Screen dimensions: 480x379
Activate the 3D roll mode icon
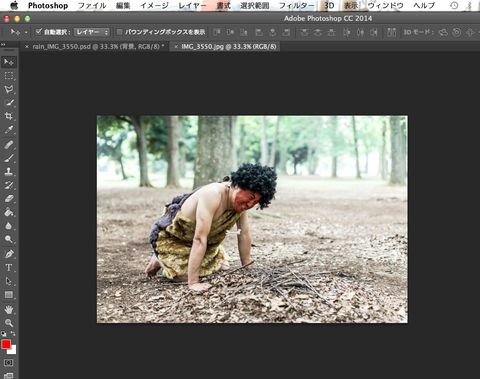click(x=456, y=32)
